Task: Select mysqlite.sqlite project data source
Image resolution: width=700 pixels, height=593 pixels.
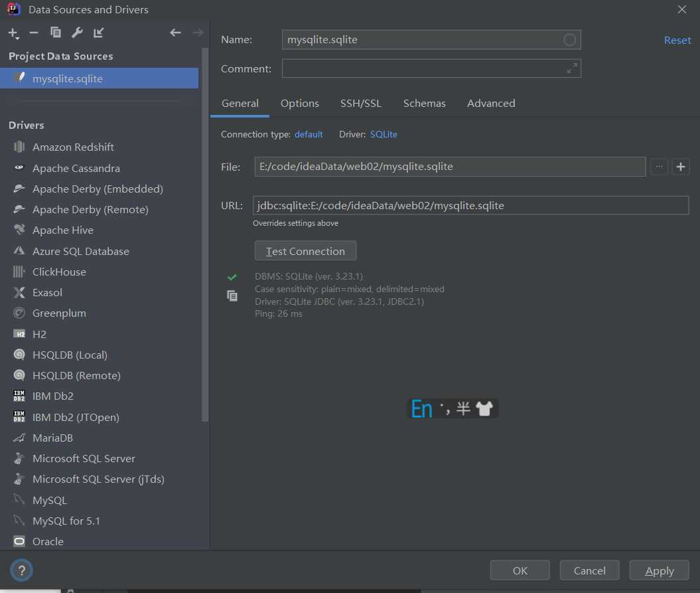Action: (x=99, y=78)
